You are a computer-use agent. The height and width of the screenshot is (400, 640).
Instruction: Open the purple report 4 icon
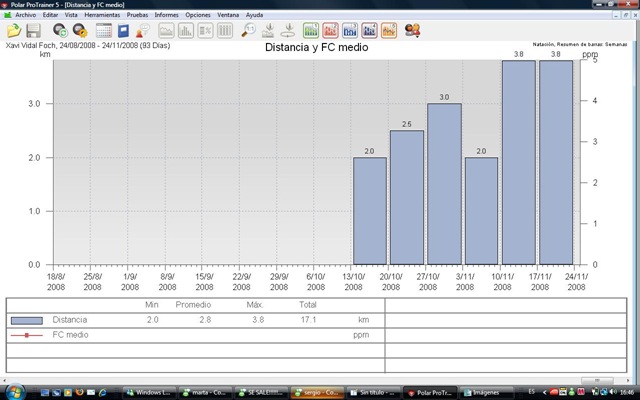click(369, 31)
